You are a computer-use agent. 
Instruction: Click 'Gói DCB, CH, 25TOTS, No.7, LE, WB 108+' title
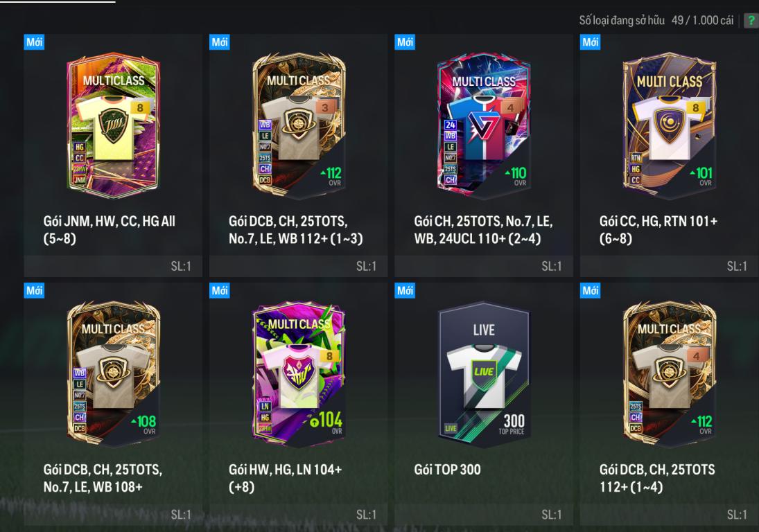103,479
